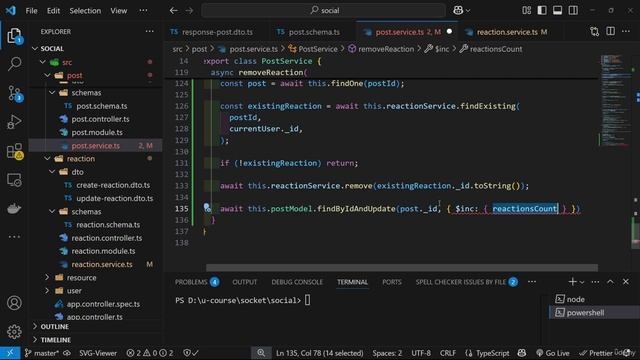The height and width of the screenshot is (360, 640).
Task: Open editor more actions menu
Action: 626,32
